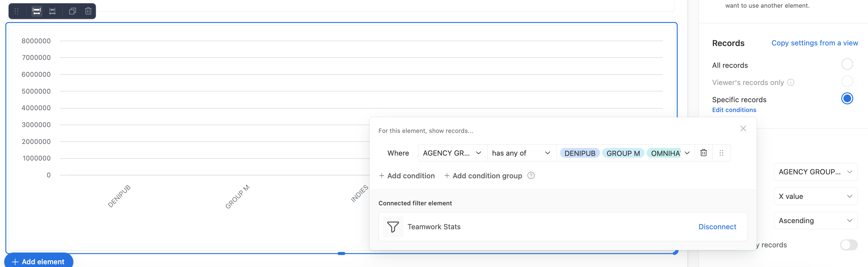868x267 pixels.
Task: Duplicate the selected chart element
Action: pyautogui.click(x=72, y=11)
